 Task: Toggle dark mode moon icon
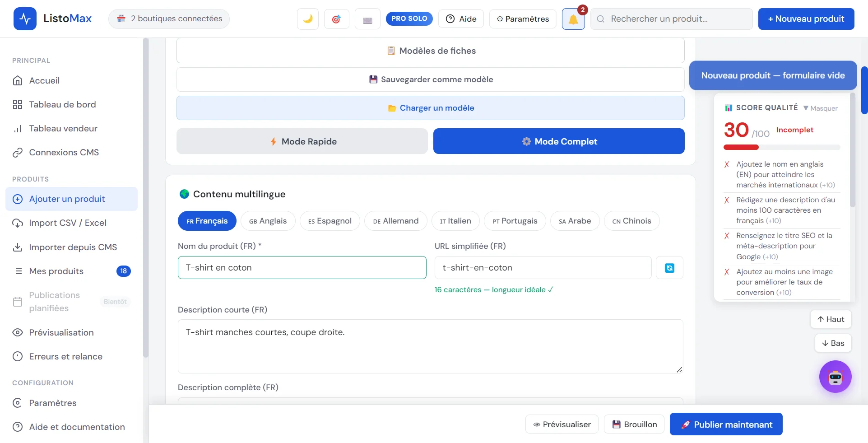[308, 19]
